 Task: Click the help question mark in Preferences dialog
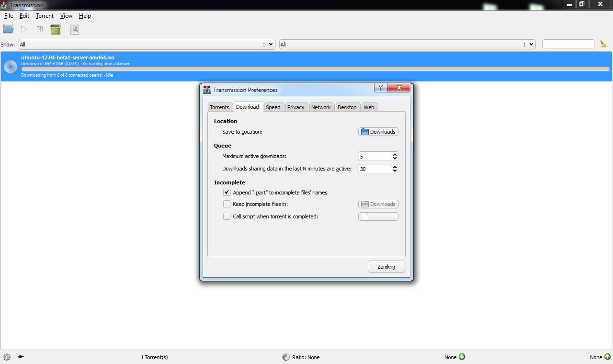tap(381, 88)
